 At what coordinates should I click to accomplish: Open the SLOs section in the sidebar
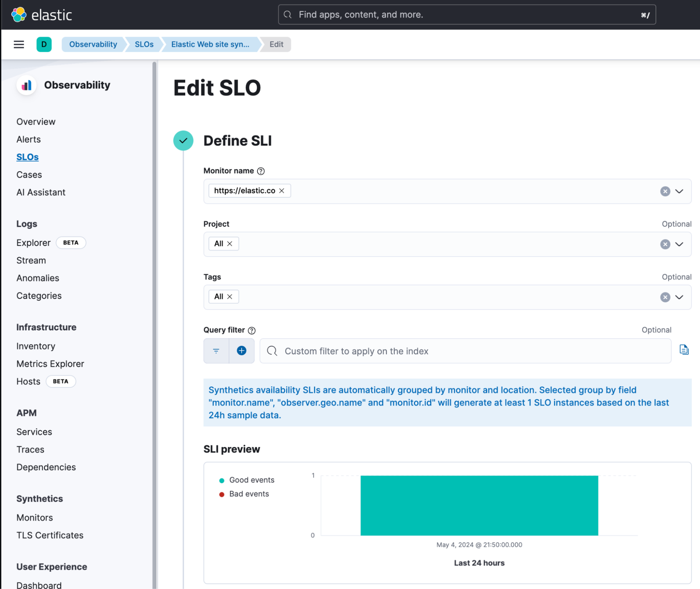pos(27,157)
